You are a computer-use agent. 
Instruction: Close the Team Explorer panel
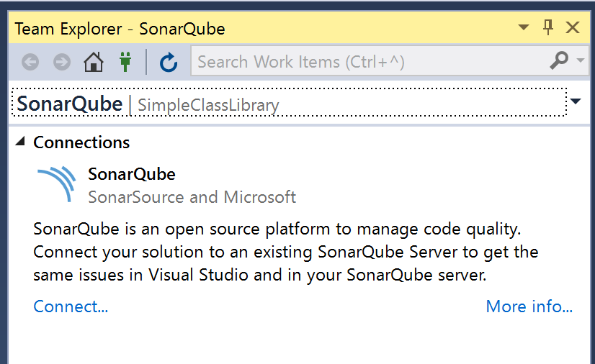[x=573, y=27]
